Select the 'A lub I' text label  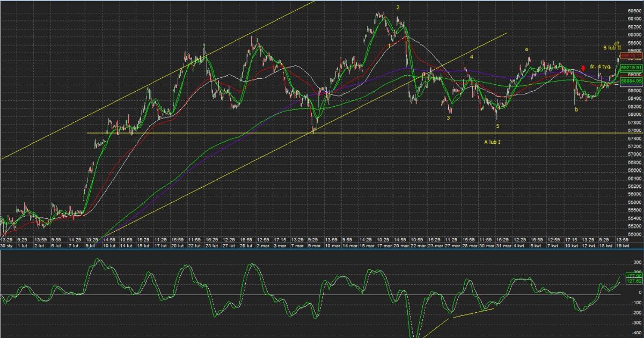point(492,142)
